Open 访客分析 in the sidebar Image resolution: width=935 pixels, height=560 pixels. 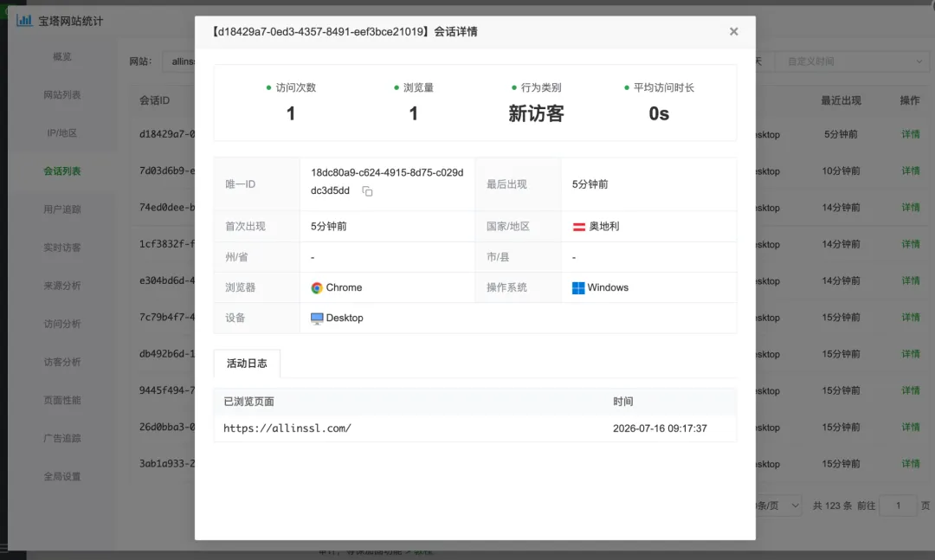pyautogui.click(x=62, y=362)
